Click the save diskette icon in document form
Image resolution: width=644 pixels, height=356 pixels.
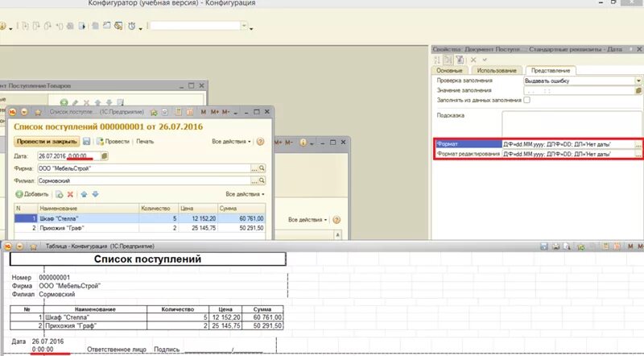pos(87,142)
